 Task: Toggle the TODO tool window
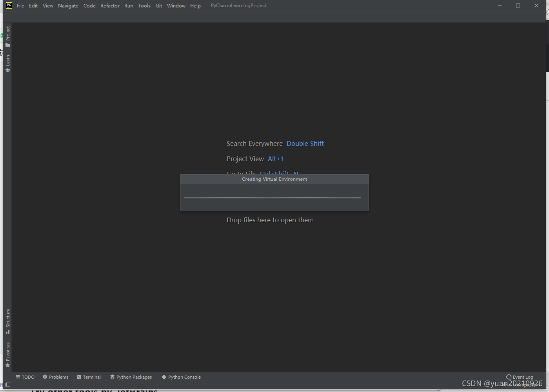pos(25,377)
